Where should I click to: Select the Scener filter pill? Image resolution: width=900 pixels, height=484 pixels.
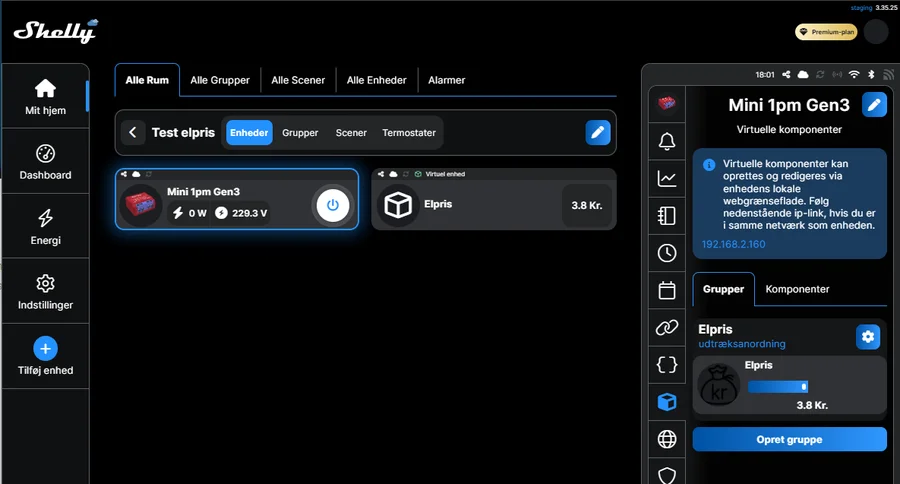click(x=351, y=133)
